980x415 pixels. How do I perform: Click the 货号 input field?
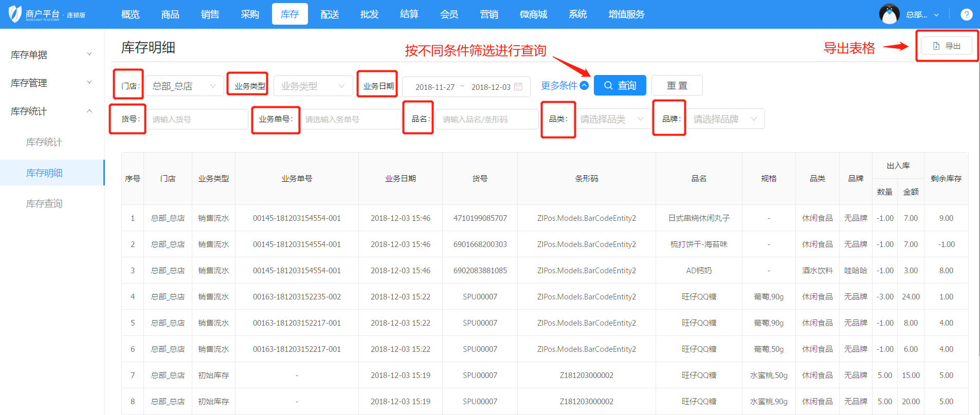pos(197,119)
